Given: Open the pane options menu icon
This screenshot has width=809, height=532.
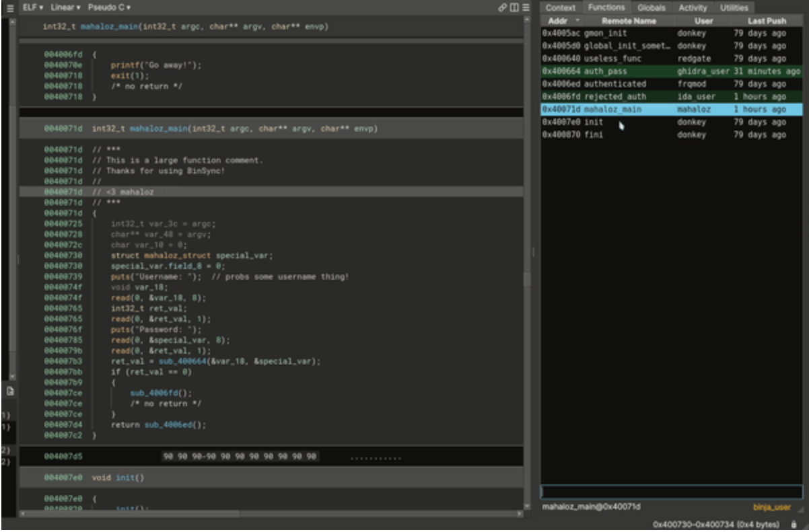Looking at the screenshot, I should [526, 7].
